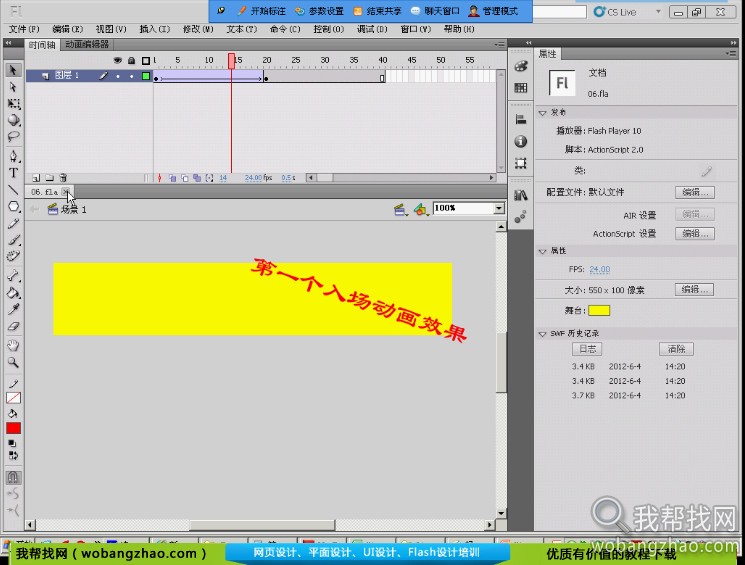
Task: Open the timeline panel options menu
Action: [499, 44]
